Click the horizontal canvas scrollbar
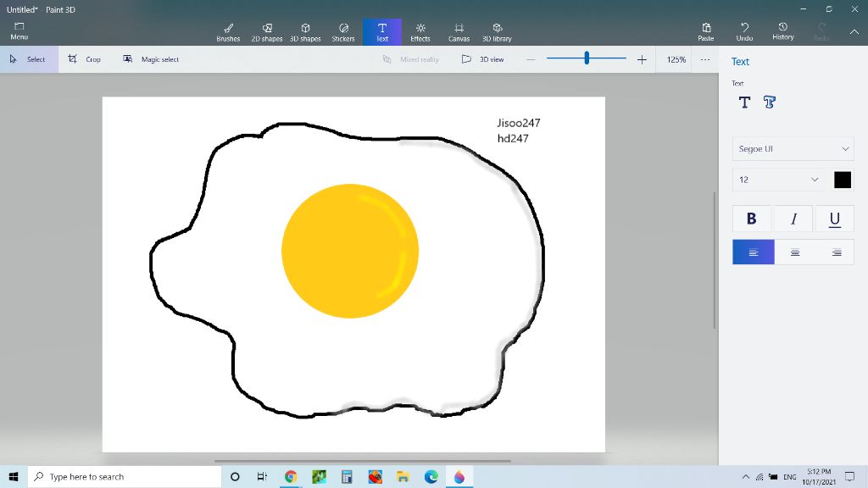The width and height of the screenshot is (868, 488). (363, 460)
